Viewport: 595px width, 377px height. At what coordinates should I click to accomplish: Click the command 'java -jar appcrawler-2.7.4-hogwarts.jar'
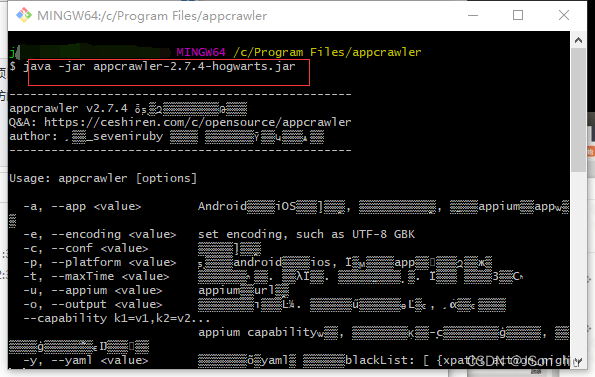(x=159, y=66)
